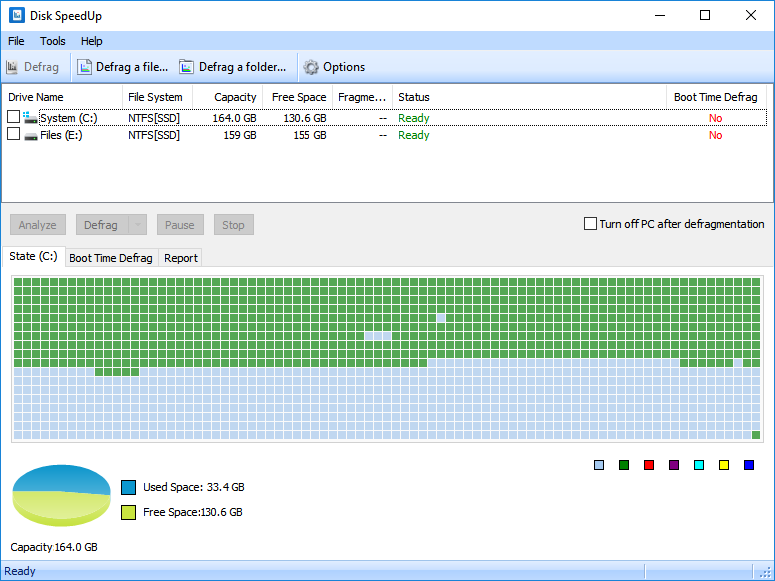
Task: Maximize the Disk SpeedUp window
Action: pos(705,15)
